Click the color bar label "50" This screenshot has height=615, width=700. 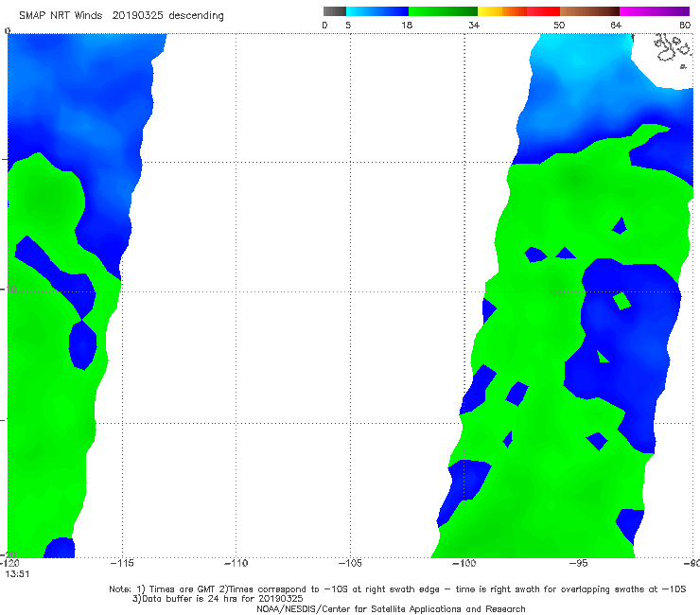point(559,26)
